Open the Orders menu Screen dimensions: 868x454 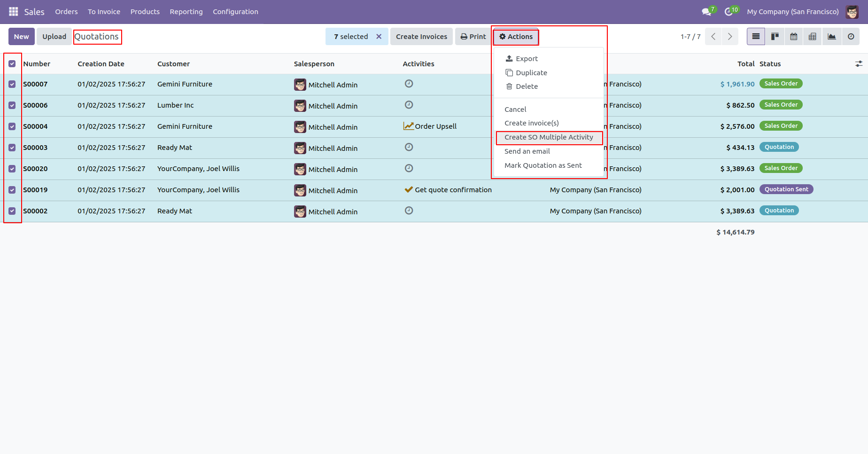(66, 12)
